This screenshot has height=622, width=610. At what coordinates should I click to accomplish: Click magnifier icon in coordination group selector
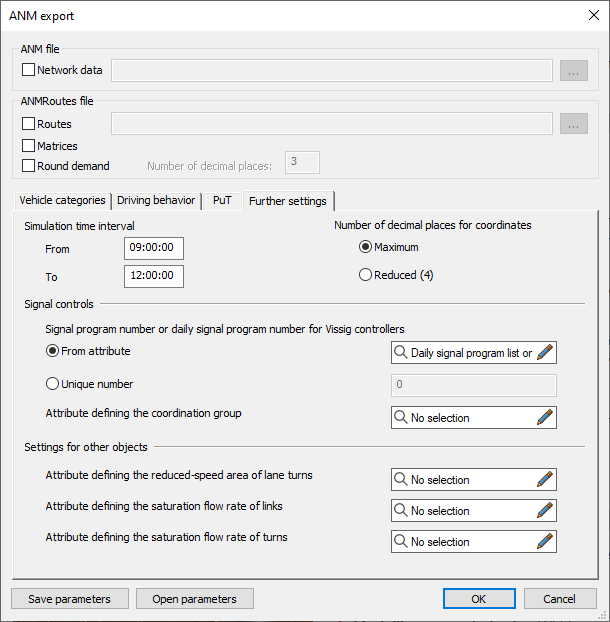click(400, 418)
